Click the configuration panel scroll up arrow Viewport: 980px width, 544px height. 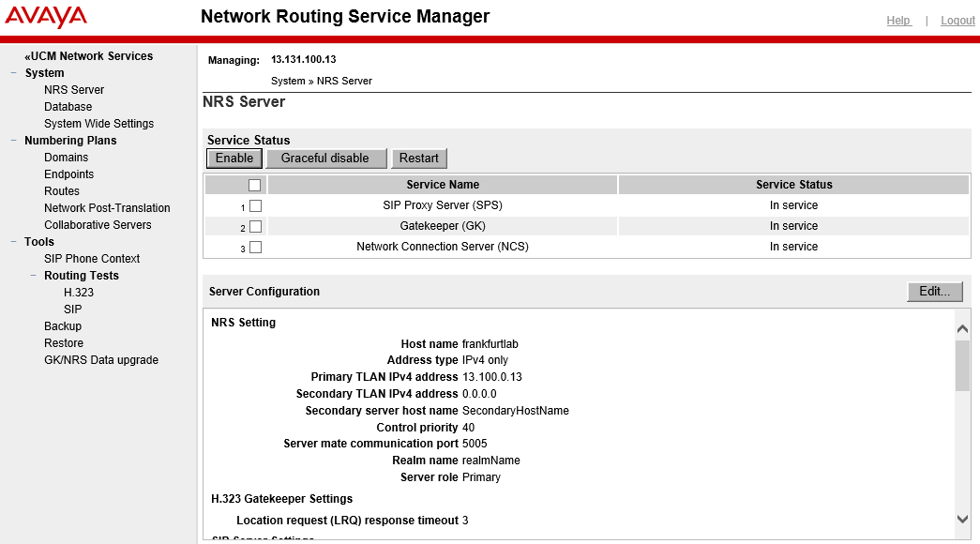pyautogui.click(x=962, y=329)
